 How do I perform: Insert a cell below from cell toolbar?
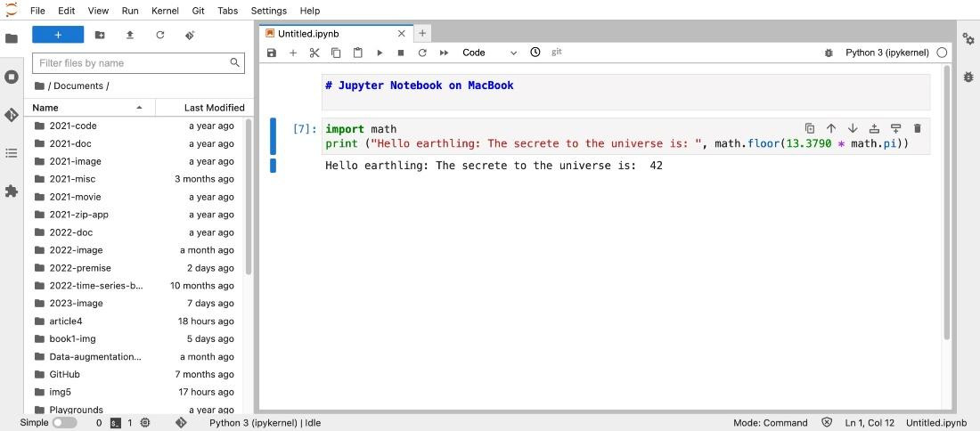pos(895,128)
